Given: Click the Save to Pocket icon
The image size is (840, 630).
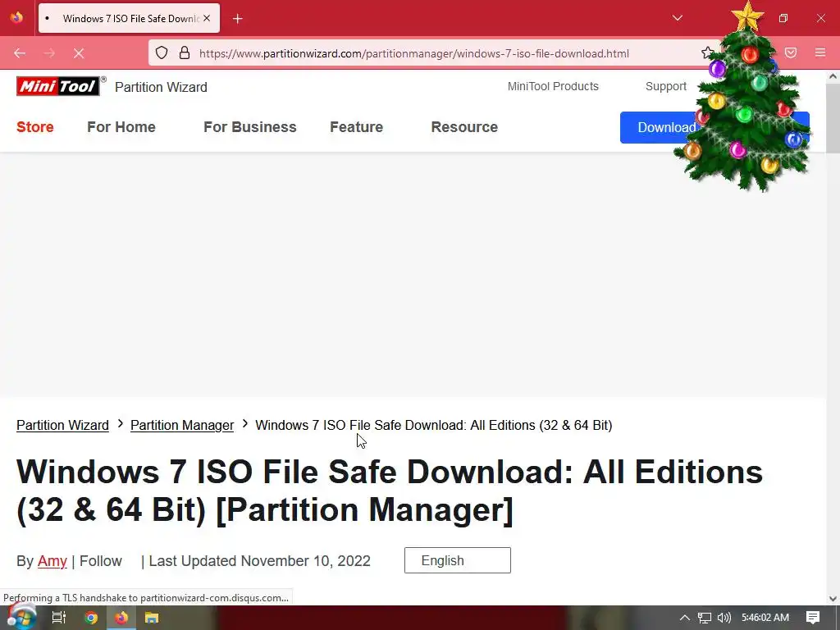Looking at the screenshot, I should (791, 52).
